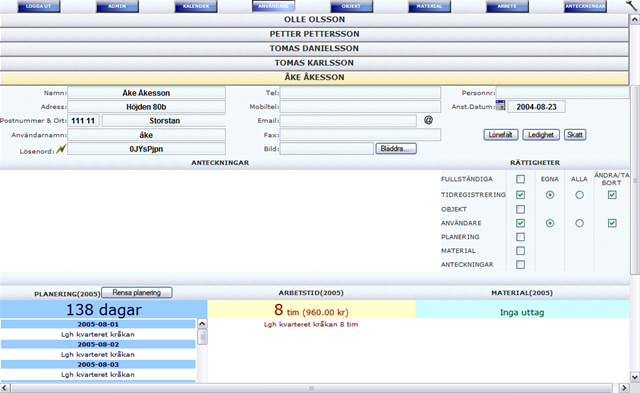Expand the TOMAS DANIELSSON user row

coord(314,49)
